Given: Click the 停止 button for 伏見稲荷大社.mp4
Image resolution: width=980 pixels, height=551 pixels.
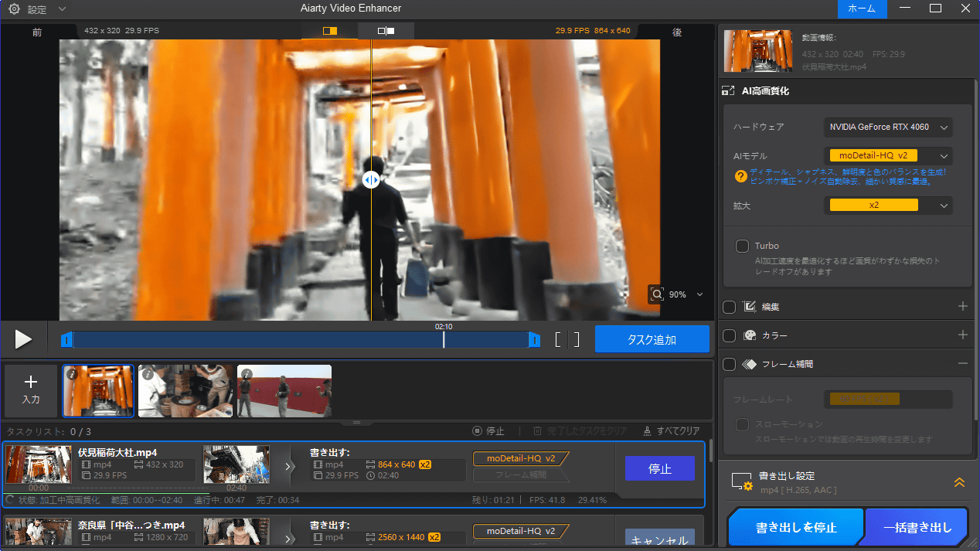Looking at the screenshot, I should click(659, 468).
